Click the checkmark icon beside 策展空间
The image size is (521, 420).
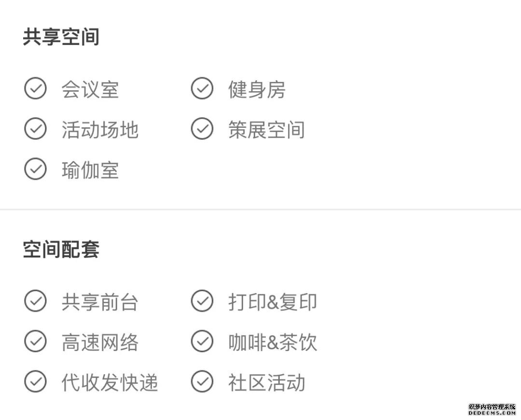tap(202, 129)
